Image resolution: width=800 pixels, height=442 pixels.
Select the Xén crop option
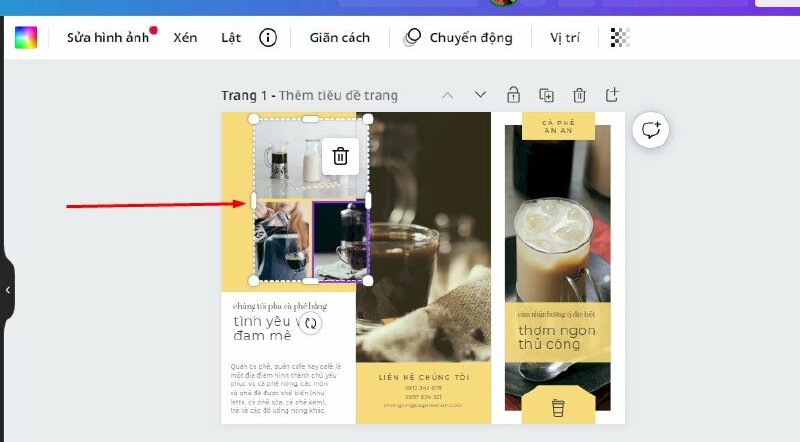tap(185, 38)
